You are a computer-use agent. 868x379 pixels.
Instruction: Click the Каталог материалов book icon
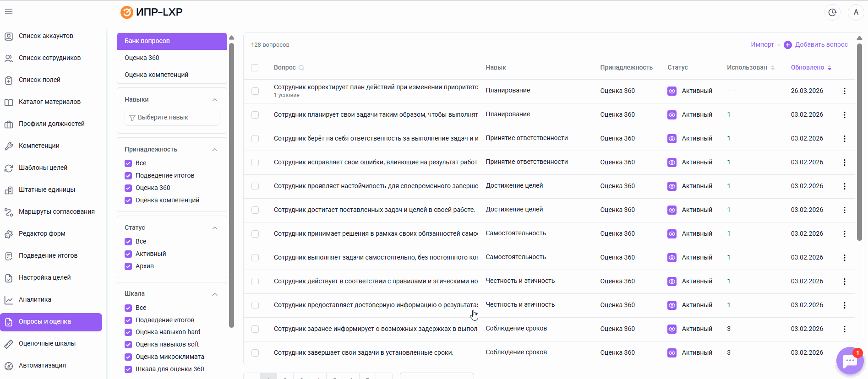click(x=9, y=102)
